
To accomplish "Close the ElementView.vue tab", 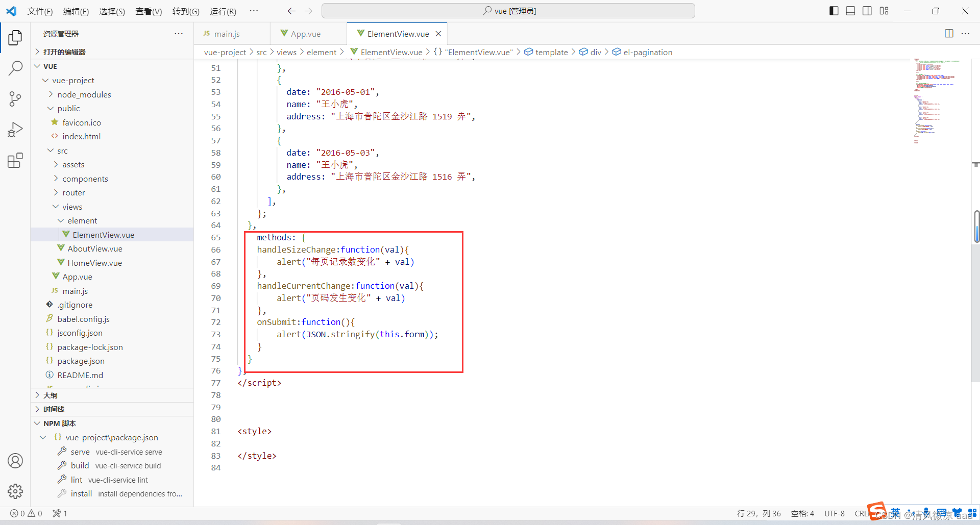I will [438, 34].
